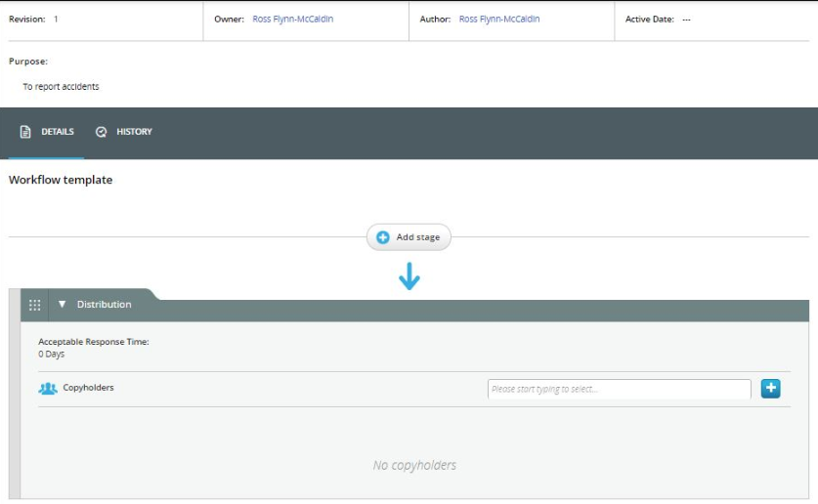Image resolution: width=818 pixels, height=504 pixels.
Task: Click the Details document icon
Action: pos(25,132)
